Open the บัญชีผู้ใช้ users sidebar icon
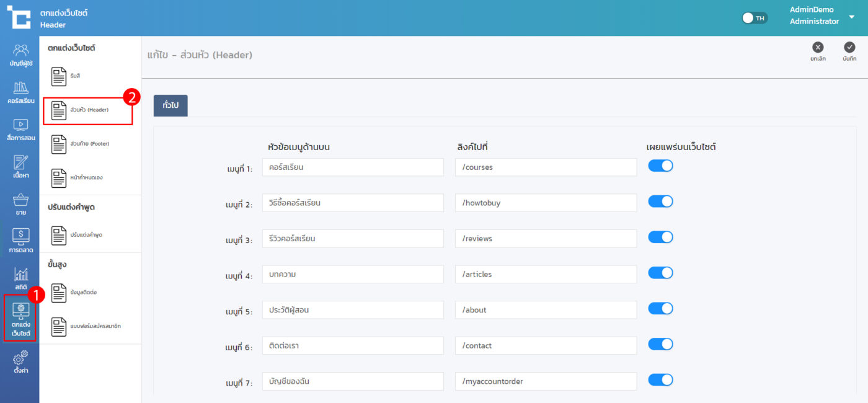This screenshot has width=868, height=403. click(x=20, y=51)
